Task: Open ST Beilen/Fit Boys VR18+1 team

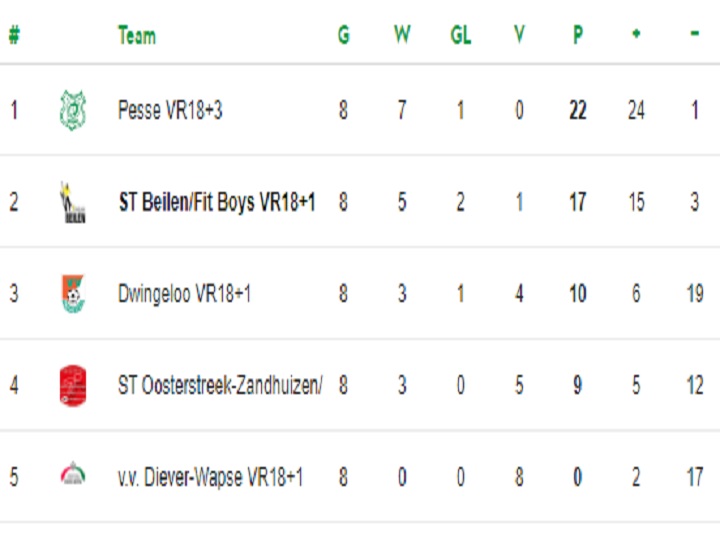Action: (x=217, y=202)
